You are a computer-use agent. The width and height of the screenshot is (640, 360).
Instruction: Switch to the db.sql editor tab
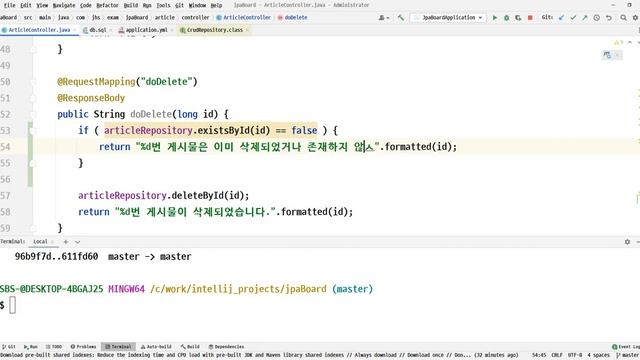pyautogui.click(x=98, y=30)
